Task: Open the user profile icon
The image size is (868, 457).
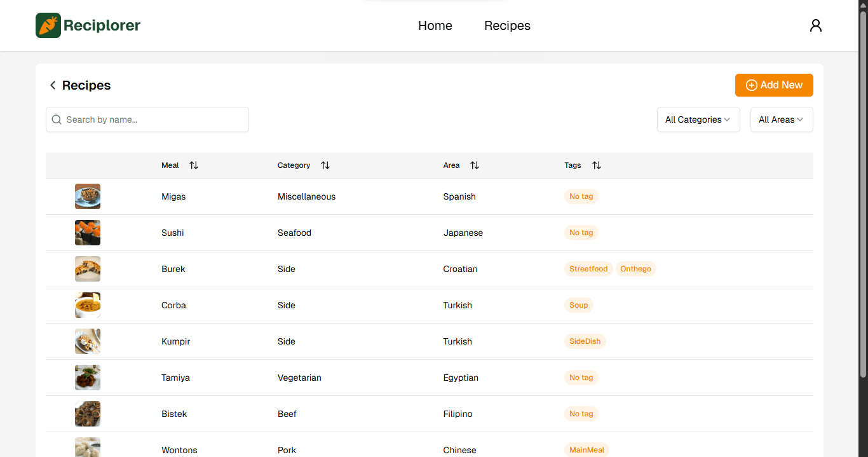Action: (x=816, y=25)
